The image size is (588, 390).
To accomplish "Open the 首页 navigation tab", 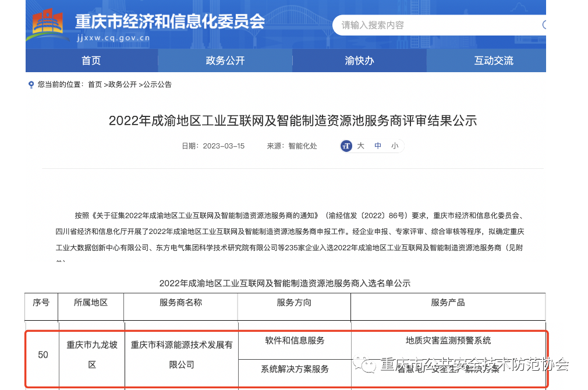I will pos(91,61).
